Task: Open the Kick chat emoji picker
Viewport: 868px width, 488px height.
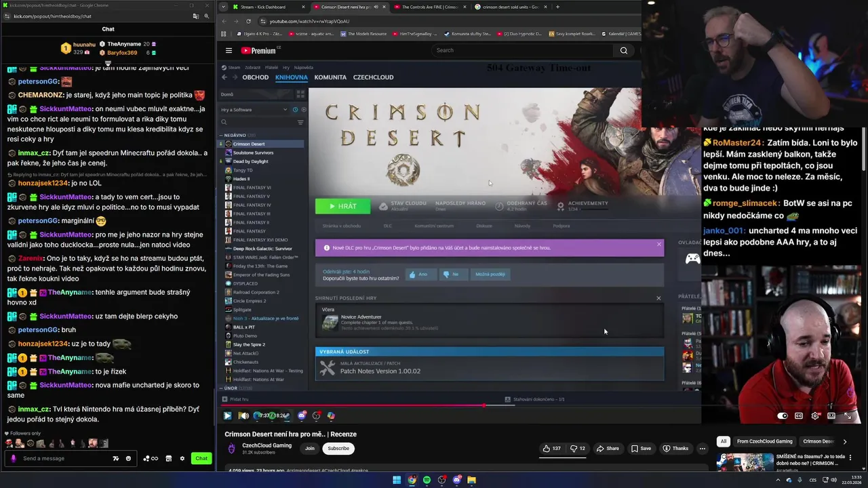Action: point(128,458)
